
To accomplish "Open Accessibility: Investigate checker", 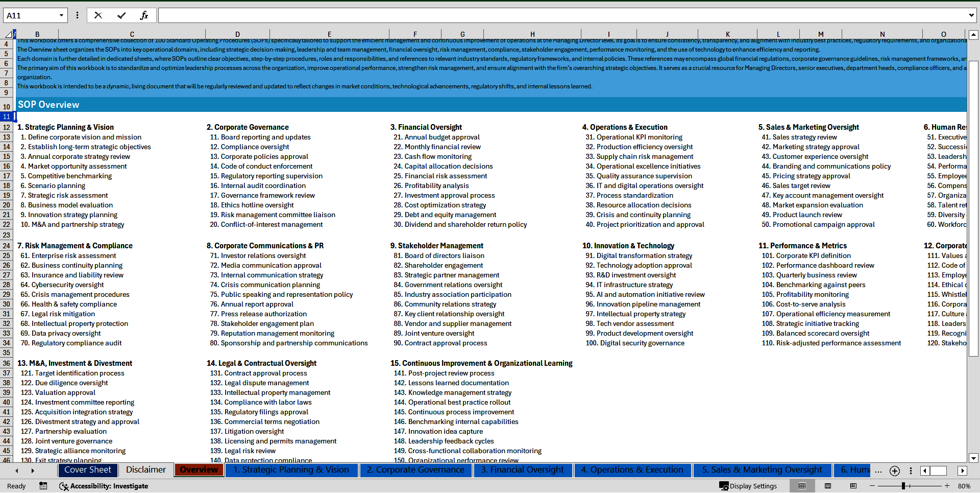I will (x=104, y=486).
